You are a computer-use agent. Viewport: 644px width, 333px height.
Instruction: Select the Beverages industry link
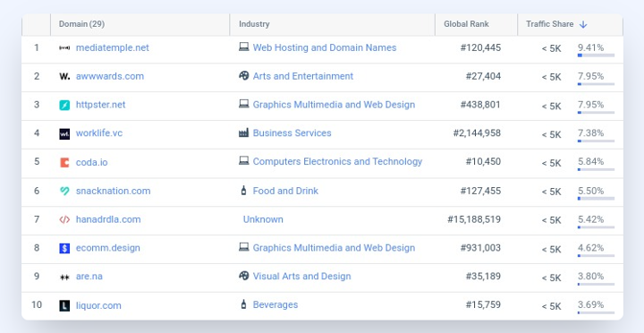tap(275, 304)
